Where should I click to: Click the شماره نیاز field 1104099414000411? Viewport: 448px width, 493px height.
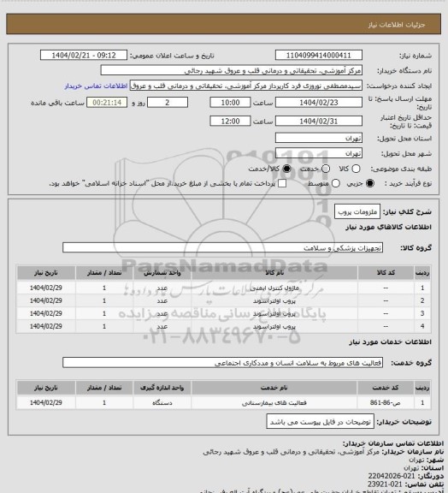(x=319, y=55)
